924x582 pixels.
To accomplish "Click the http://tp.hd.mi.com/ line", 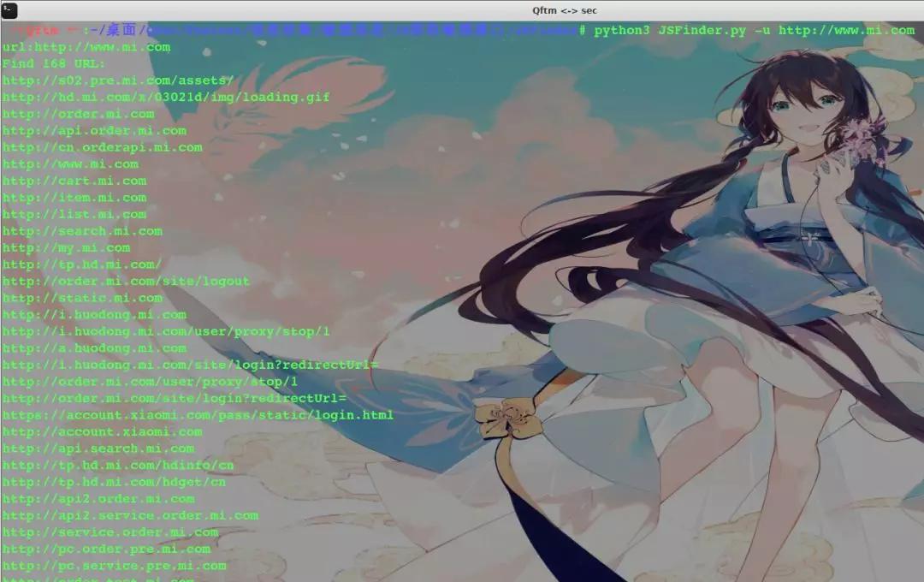I will [82, 264].
